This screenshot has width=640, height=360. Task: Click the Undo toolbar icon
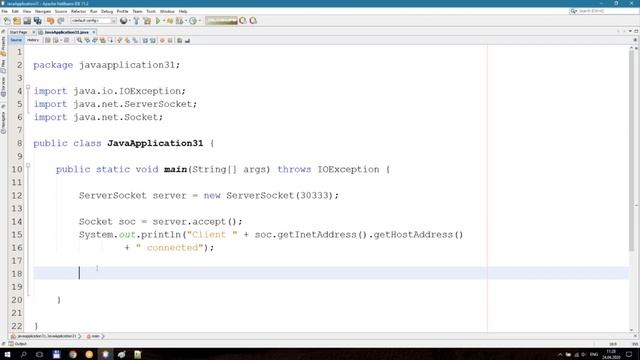point(50,20)
